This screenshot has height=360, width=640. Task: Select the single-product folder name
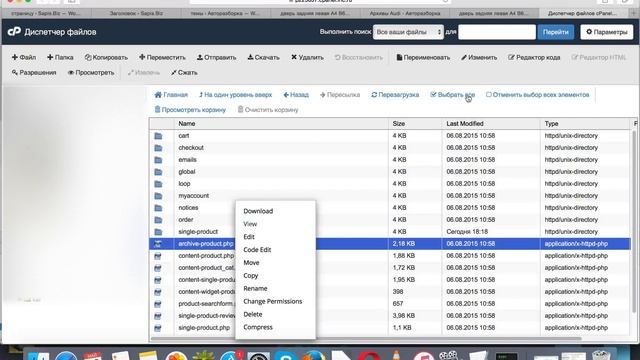pos(198,231)
